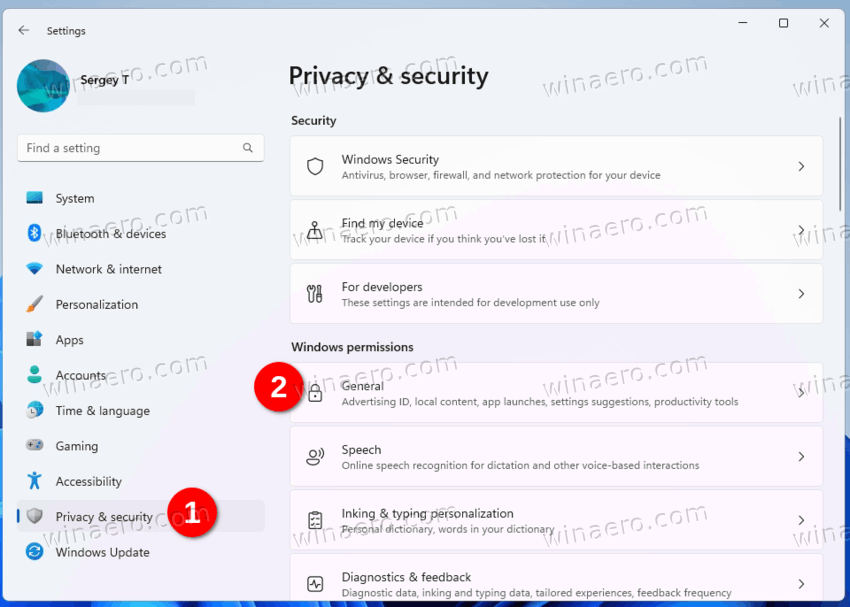Open the Gaming controller icon

pyautogui.click(x=34, y=445)
